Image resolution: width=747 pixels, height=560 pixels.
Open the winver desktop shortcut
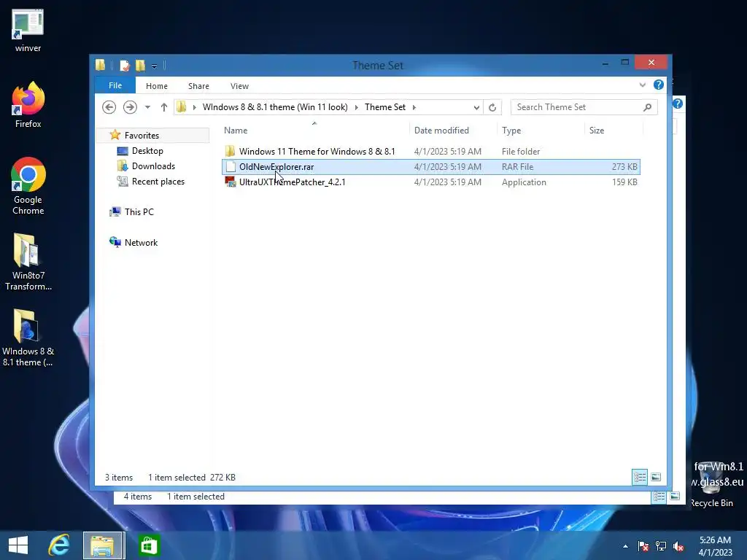point(28,30)
